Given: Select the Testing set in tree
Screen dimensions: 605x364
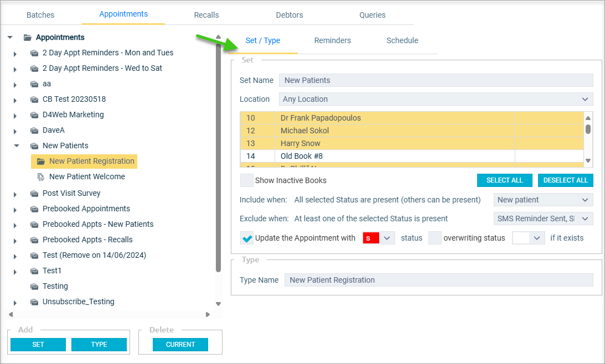Looking at the screenshot, I should pos(55,286).
